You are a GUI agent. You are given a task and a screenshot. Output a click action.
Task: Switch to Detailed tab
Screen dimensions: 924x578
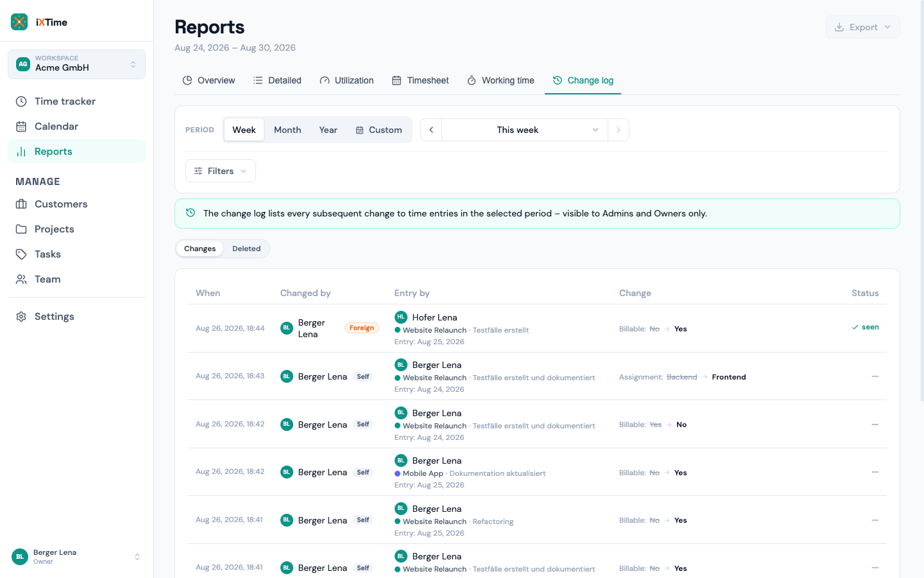(x=277, y=80)
